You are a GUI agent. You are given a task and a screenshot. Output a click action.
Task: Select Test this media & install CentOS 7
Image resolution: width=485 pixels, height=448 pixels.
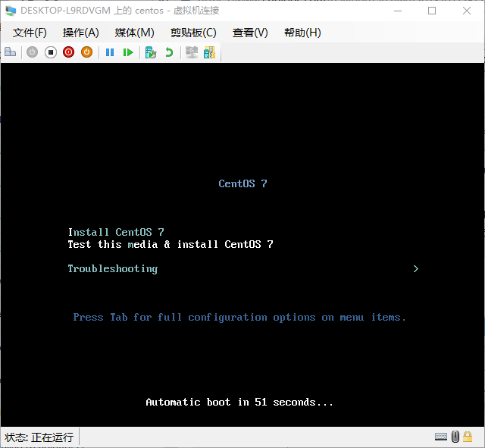(171, 244)
